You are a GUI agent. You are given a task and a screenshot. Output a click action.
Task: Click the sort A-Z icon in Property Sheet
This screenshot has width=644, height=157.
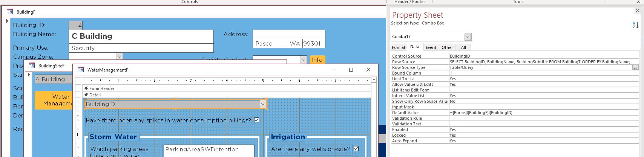click(635, 26)
